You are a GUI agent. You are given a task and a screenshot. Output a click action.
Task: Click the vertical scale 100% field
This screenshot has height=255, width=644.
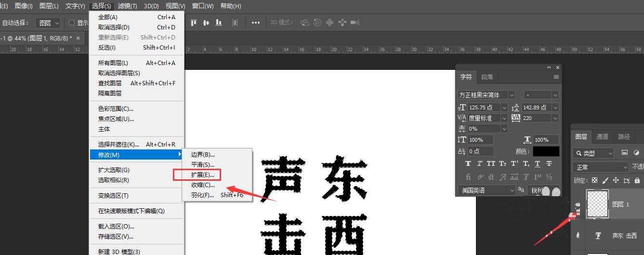tap(480, 140)
